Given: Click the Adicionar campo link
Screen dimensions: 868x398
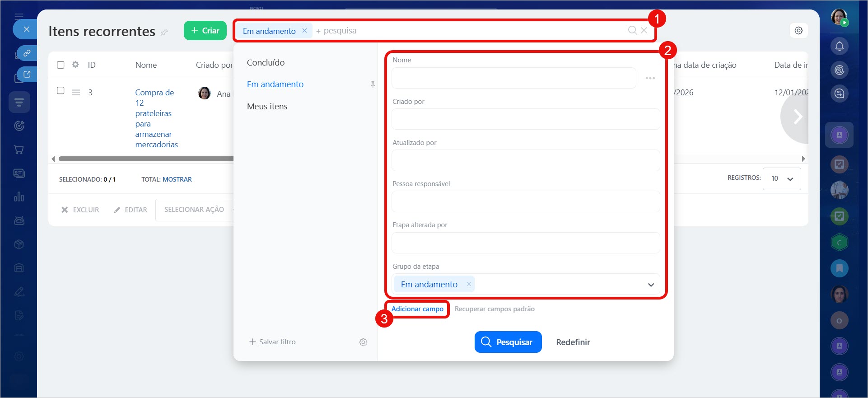Looking at the screenshot, I should pyautogui.click(x=417, y=309).
